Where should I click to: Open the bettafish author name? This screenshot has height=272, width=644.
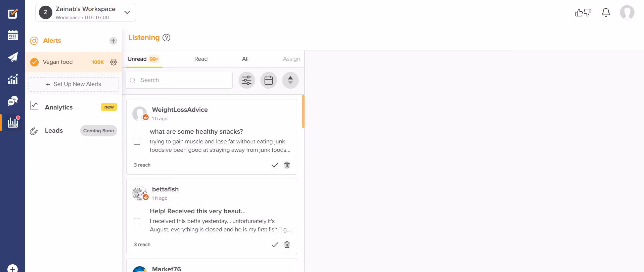(x=165, y=189)
